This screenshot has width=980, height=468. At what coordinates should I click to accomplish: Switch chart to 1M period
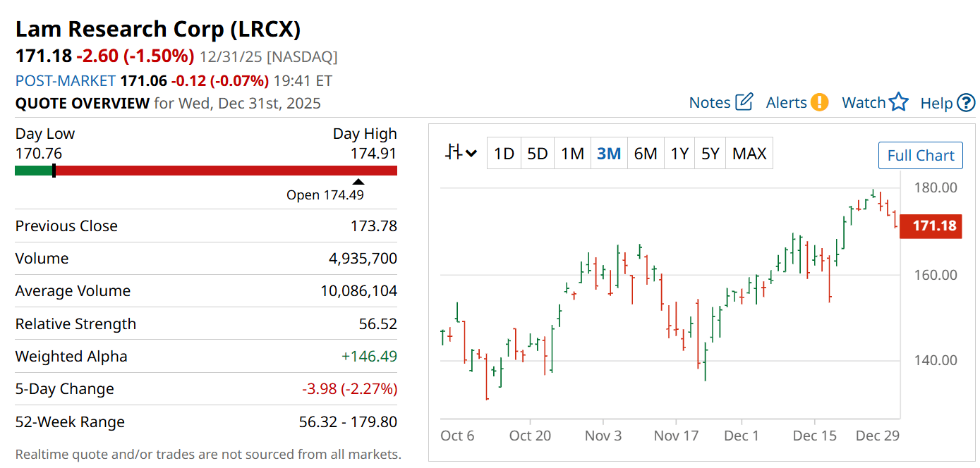click(x=572, y=153)
